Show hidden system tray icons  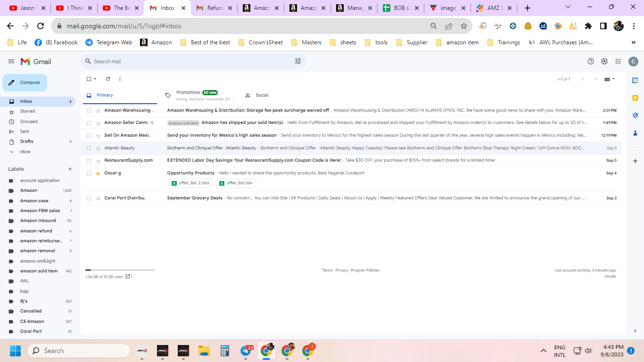[x=544, y=351]
